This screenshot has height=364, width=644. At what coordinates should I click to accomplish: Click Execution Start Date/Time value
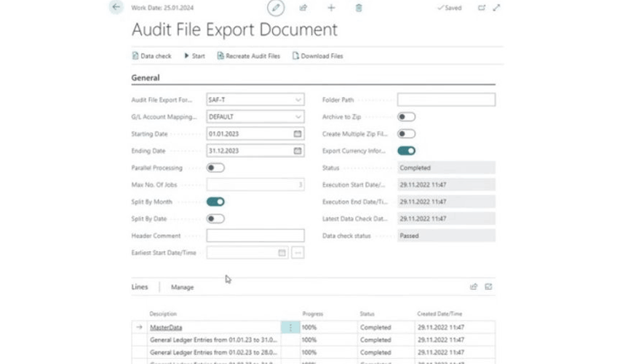446,185
